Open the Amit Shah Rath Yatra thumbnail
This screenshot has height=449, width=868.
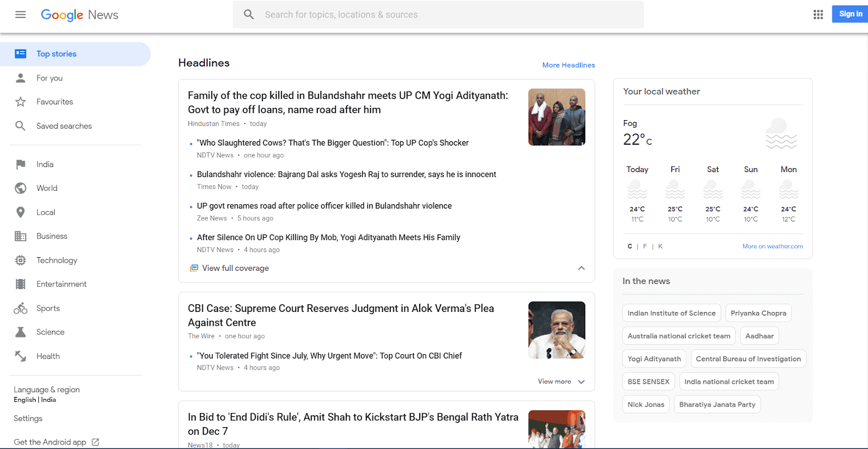coord(557,429)
